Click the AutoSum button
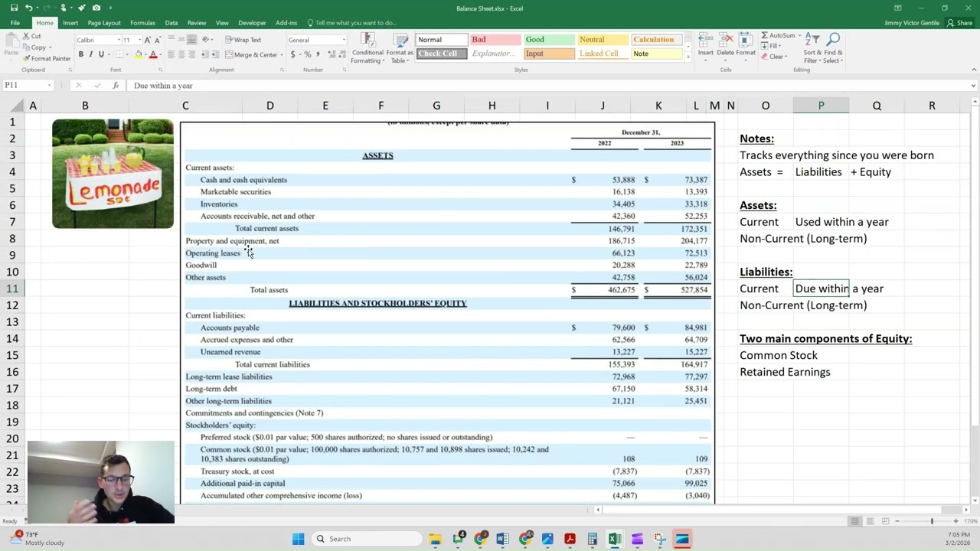 [779, 35]
